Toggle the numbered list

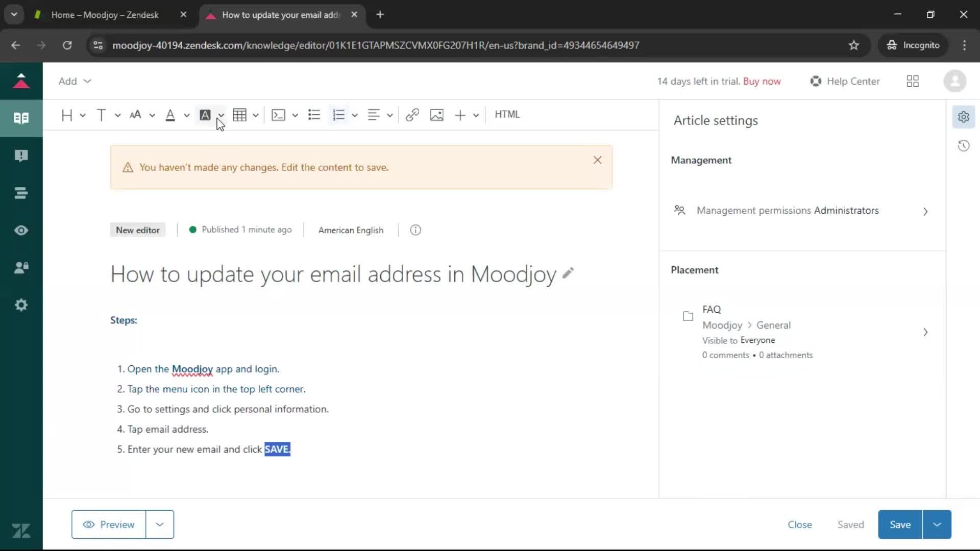point(338,115)
